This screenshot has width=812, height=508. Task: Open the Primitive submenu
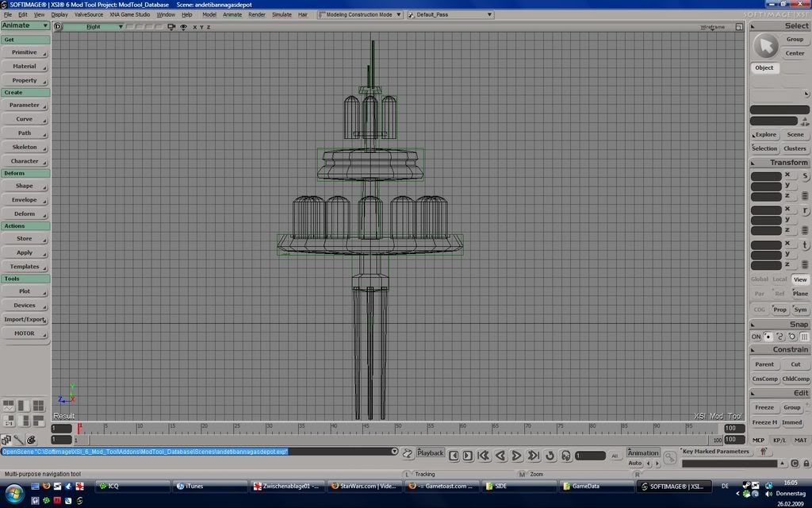coord(25,52)
